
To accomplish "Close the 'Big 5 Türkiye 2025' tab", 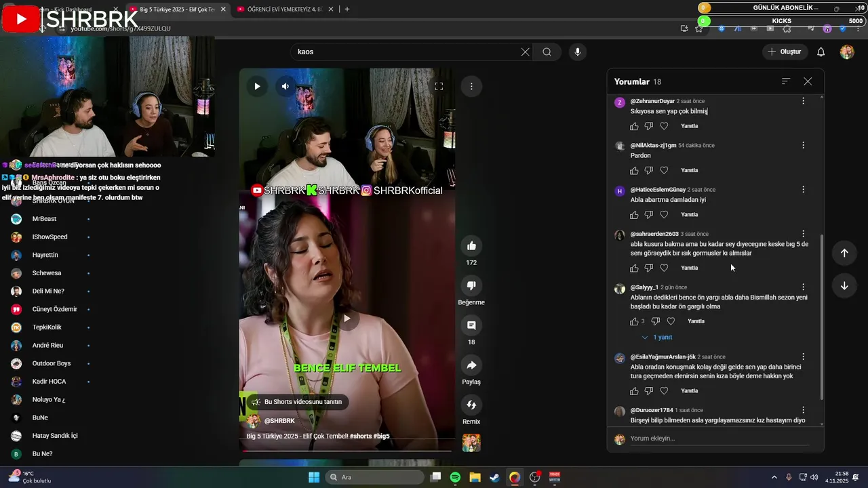I will (x=223, y=9).
